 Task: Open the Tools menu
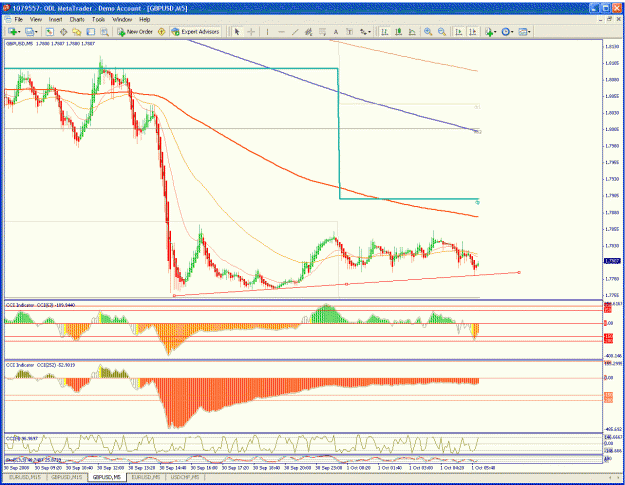pos(98,19)
